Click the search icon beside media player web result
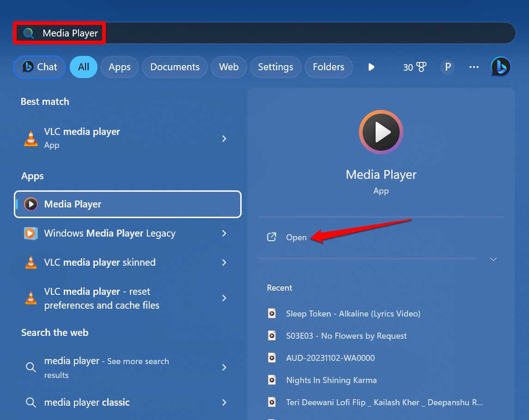This screenshot has width=529, height=420. (30, 367)
